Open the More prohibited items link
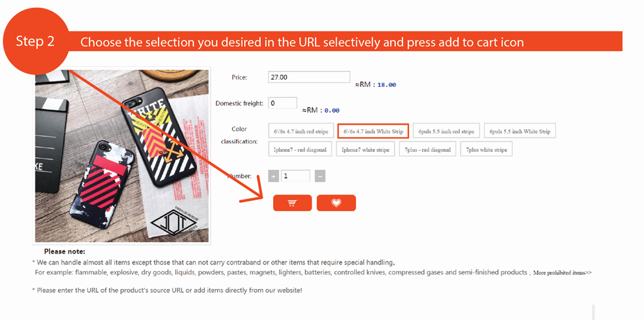The image size is (644, 320). (562, 272)
